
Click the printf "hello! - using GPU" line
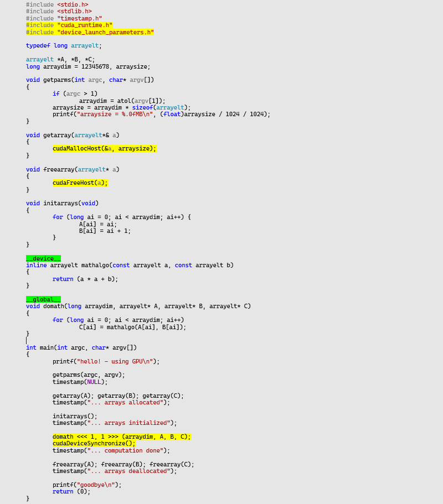click(106, 361)
